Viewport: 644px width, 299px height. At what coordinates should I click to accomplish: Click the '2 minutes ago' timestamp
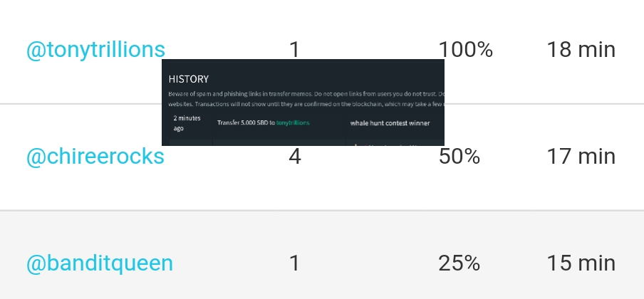click(x=187, y=123)
